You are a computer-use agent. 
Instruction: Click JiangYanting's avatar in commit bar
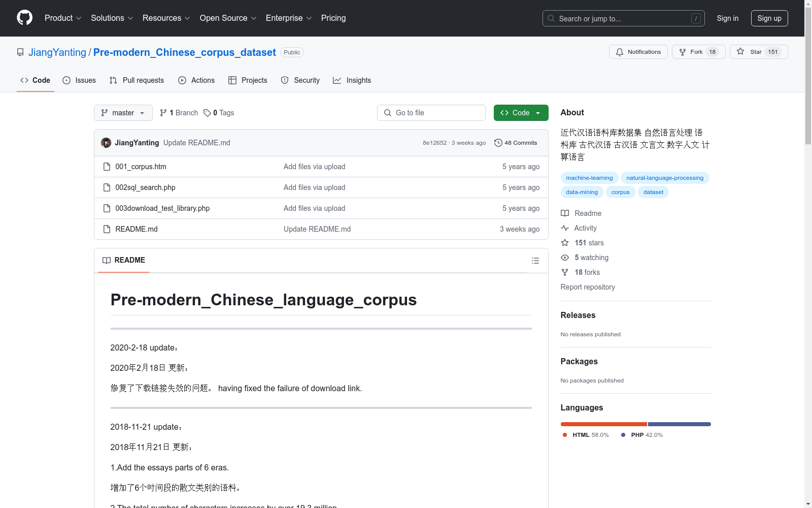pyautogui.click(x=106, y=143)
